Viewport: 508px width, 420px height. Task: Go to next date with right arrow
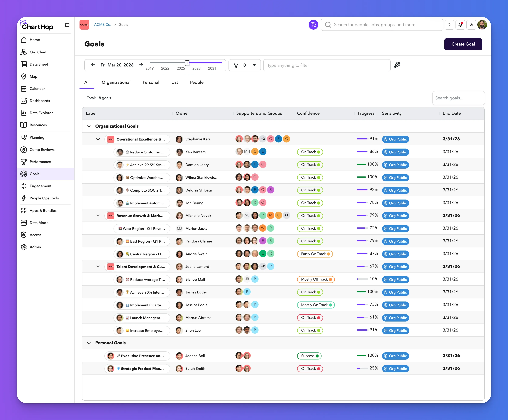141,65
